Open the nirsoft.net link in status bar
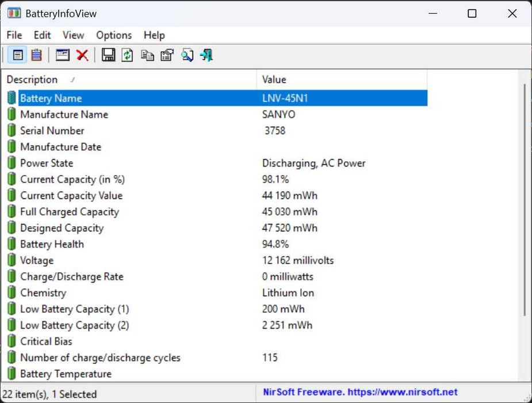The width and height of the screenshot is (532, 403). pos(403,392)
